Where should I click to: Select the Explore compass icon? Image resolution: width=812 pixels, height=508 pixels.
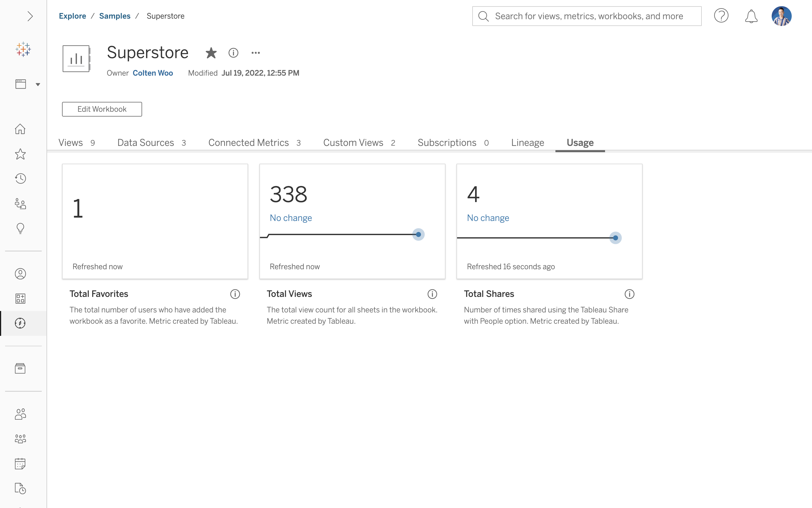click(x=20, y=323)
